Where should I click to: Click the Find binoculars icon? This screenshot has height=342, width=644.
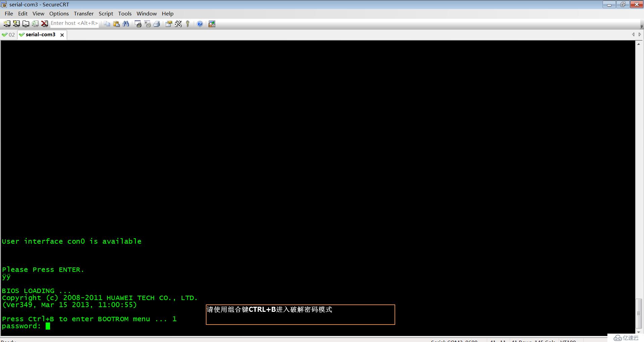click(126, 23)
